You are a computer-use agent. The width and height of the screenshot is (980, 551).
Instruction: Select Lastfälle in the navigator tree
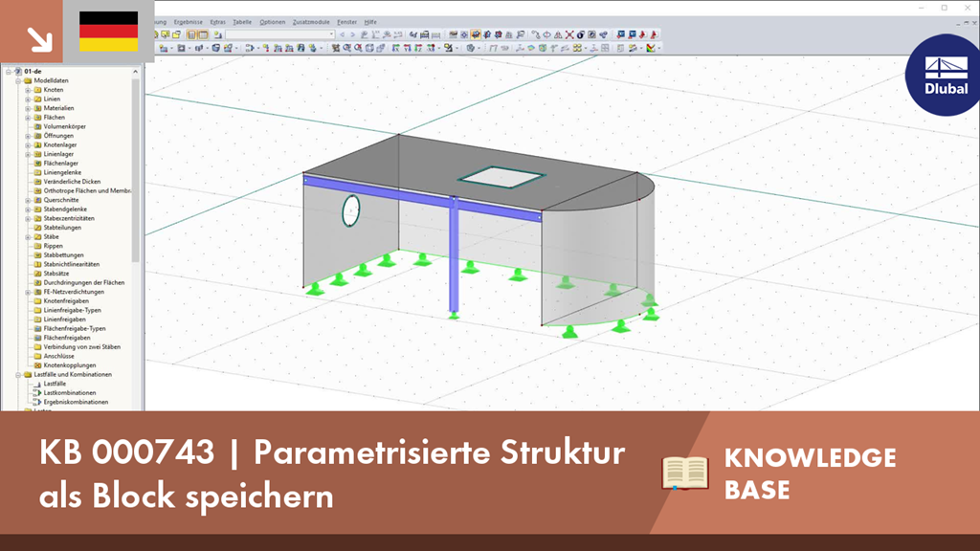pos(55,384)
